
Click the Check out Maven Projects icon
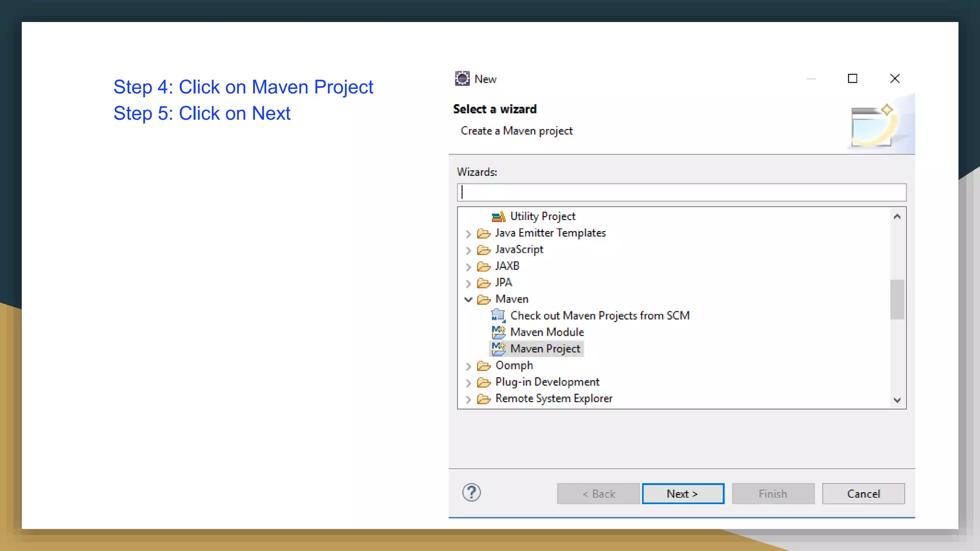(498, 316)
